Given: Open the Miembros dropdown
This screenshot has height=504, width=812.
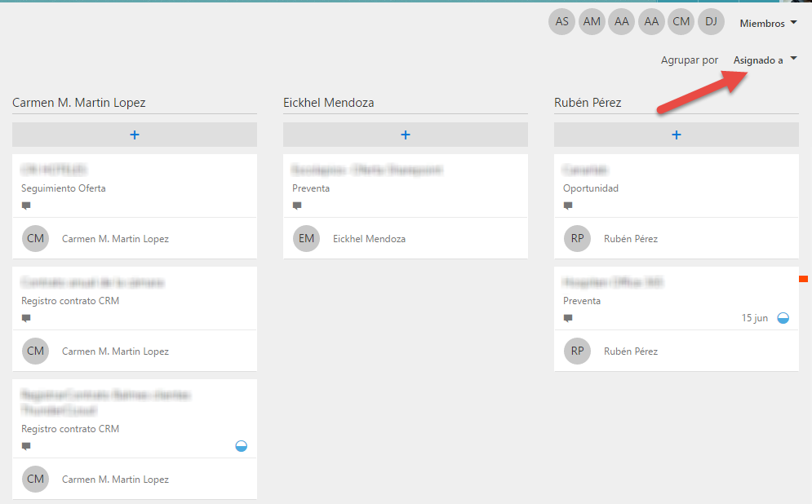Looking at the screenshot, I should (767, 24).
